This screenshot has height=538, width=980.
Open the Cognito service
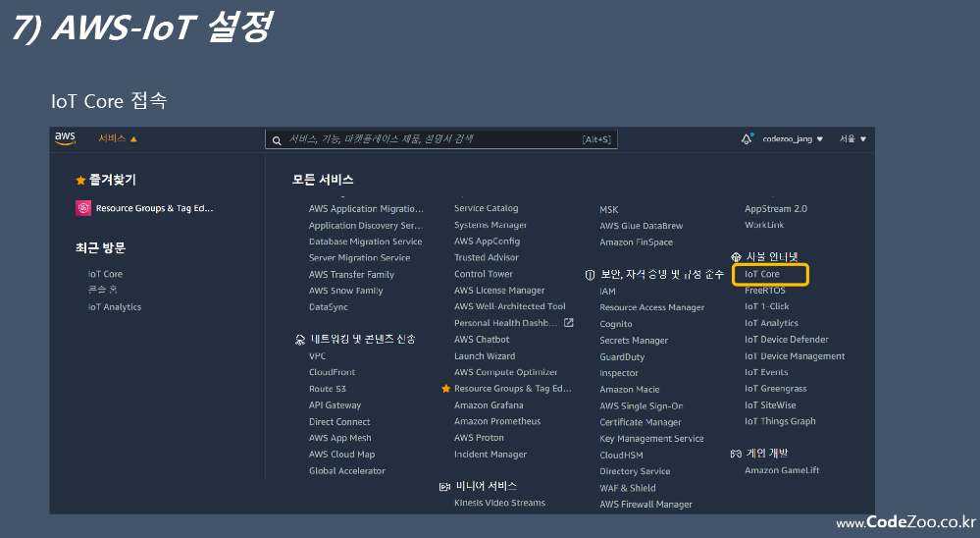616,324
